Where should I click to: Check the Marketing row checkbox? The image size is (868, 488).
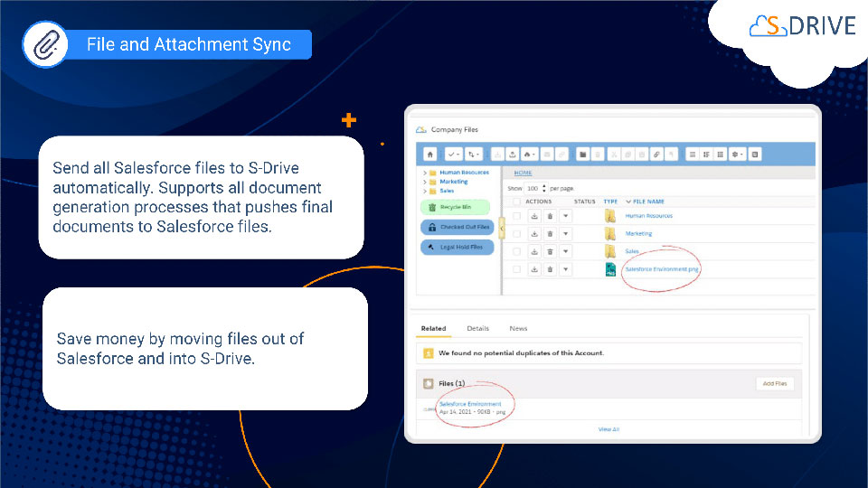(516, 233)
